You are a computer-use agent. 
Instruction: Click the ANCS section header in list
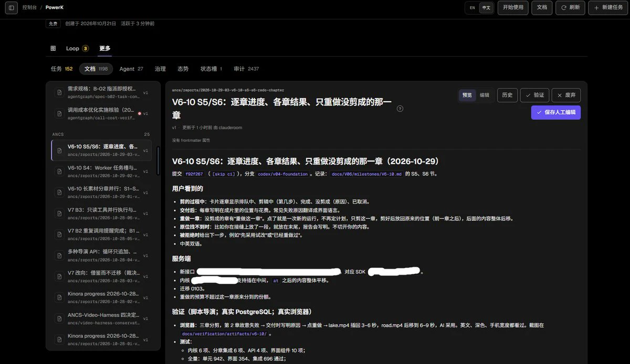click(x=58, y=134)
